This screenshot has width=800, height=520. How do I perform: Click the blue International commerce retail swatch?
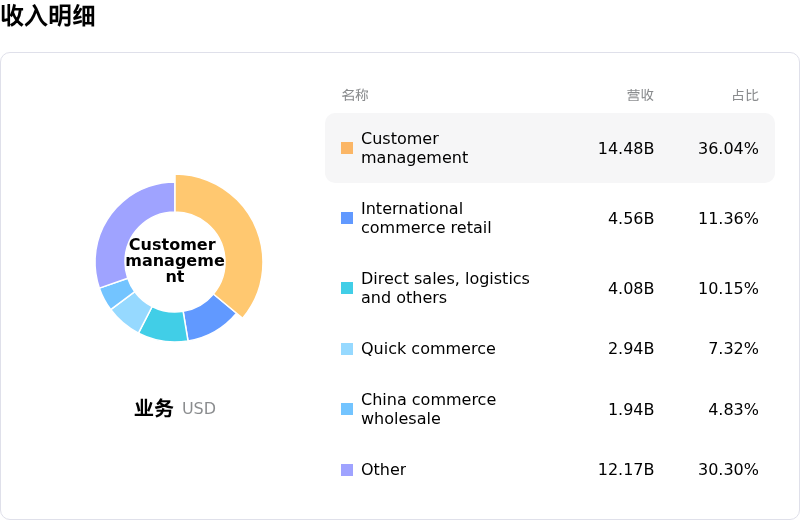(347, 218)
